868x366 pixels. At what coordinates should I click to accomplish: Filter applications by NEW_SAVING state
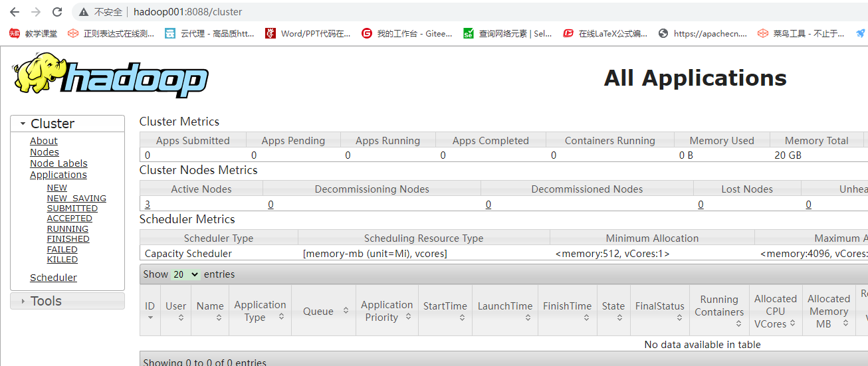pyautogui.click(x=76, y=198)
